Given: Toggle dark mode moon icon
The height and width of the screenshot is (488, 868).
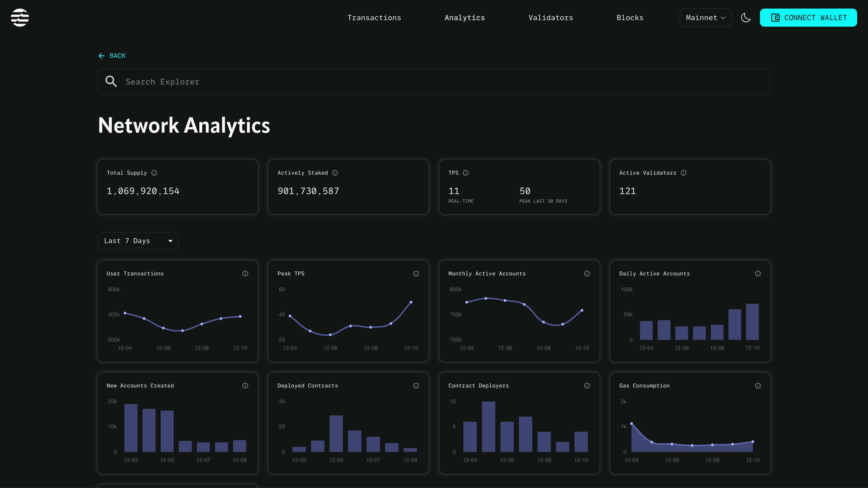Looking at the screenshot, I should point(746,18).
